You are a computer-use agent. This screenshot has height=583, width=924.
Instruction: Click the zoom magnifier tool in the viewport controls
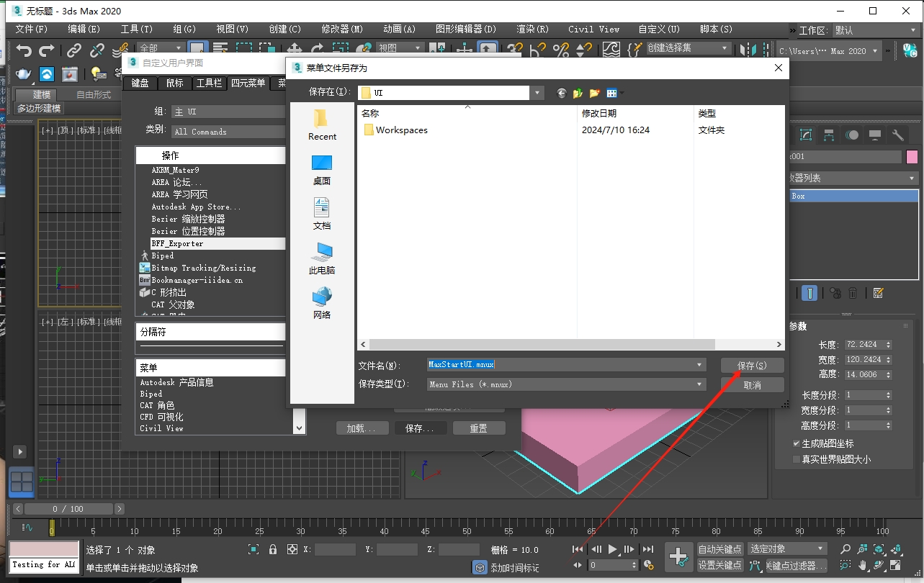pyautogui.click(x=844, y=548)
